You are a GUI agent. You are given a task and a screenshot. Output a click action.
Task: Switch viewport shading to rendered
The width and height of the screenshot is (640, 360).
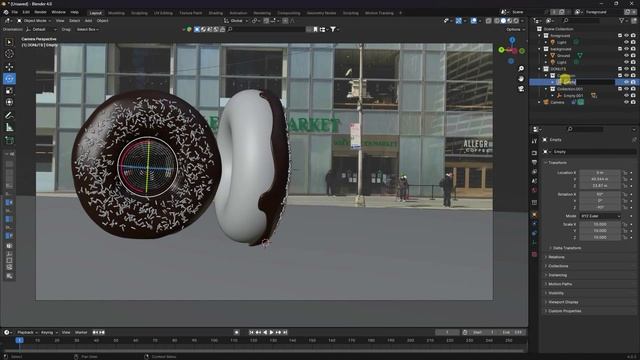516,20
